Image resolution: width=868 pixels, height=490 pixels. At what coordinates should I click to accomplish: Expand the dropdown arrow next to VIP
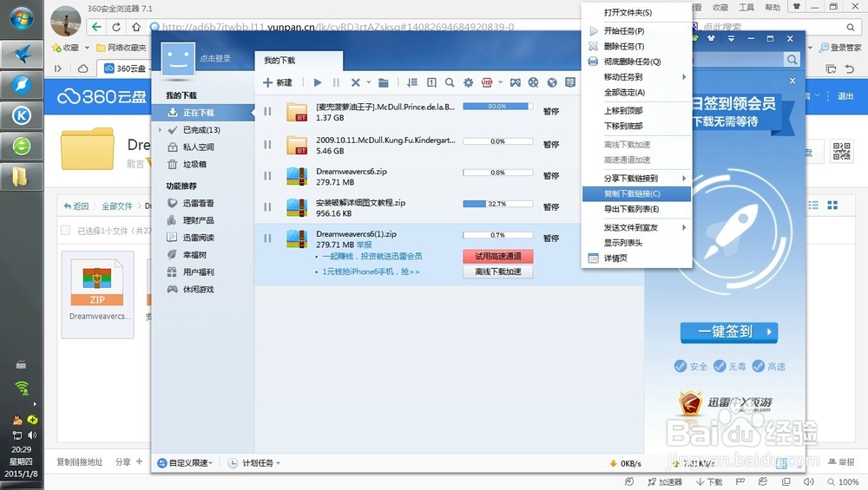[501, 83]
